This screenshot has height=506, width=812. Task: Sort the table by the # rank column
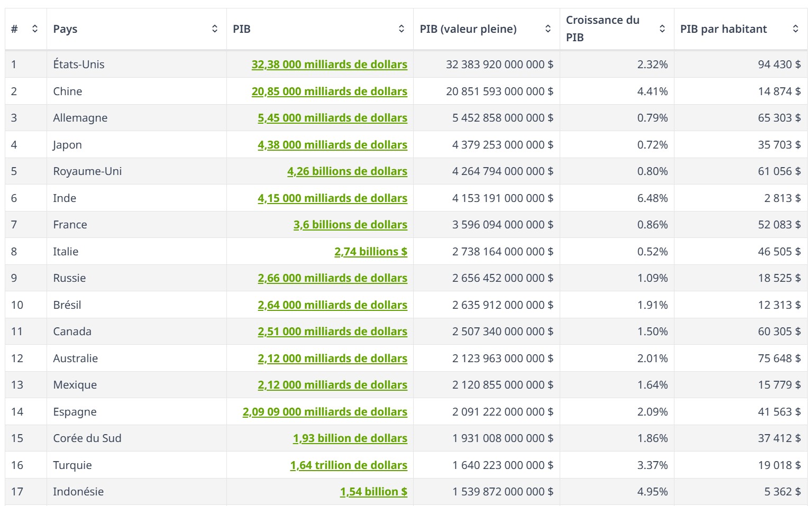pyautogui.click(x=35, y=29)
